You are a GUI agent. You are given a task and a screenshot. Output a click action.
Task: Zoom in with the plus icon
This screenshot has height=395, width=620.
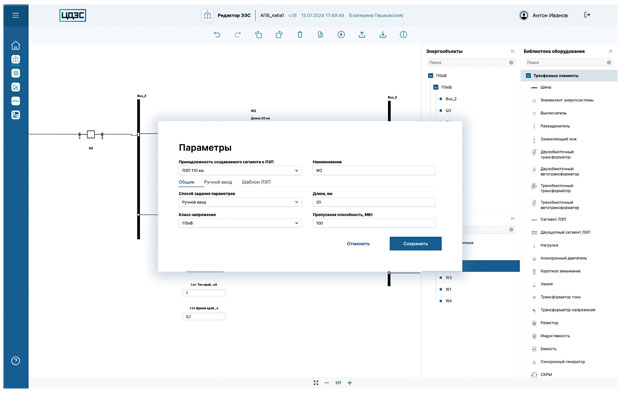[350, 383]
